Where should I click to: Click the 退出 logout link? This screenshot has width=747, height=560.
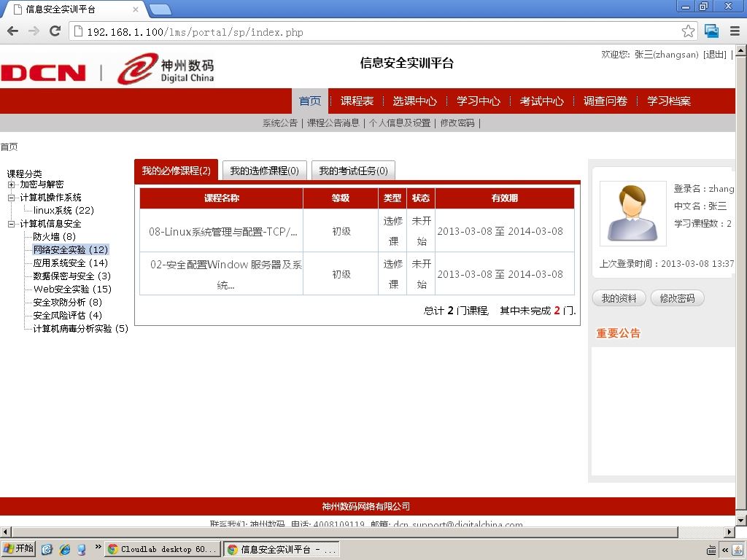tap(715, 54)
